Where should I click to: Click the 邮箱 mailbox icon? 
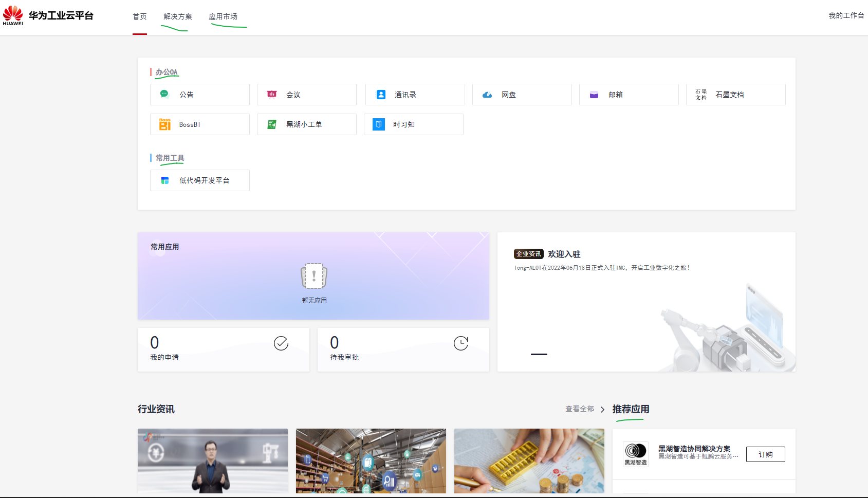594,95
